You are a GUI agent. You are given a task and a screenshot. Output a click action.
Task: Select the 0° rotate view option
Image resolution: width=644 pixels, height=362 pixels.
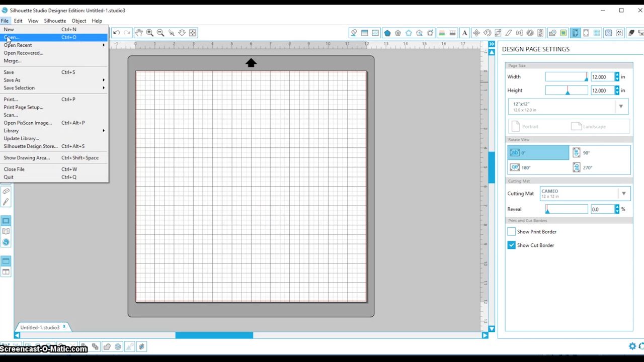pyautogui.click(x=538, y=153)
